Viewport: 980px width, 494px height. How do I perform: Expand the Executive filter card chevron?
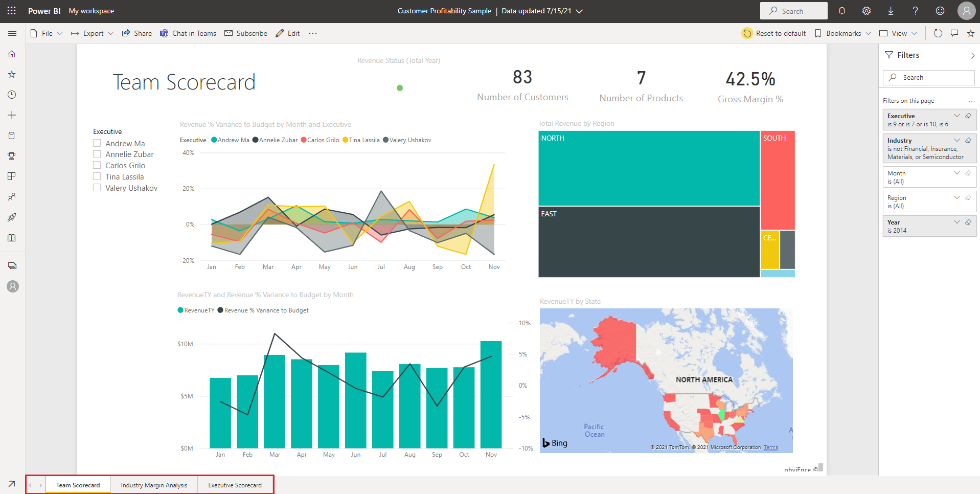957,116
